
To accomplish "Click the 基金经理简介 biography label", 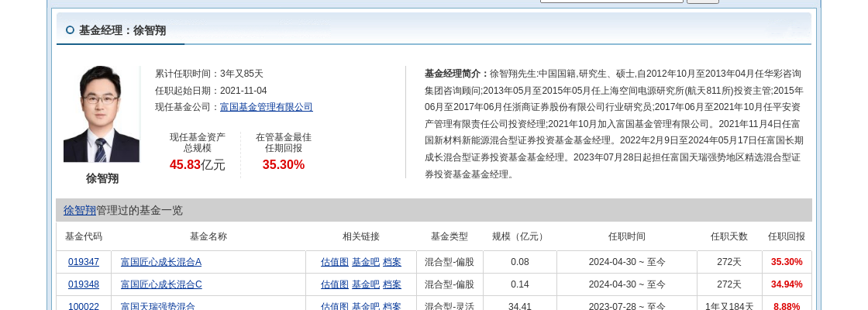I will [x=456, y=74].
